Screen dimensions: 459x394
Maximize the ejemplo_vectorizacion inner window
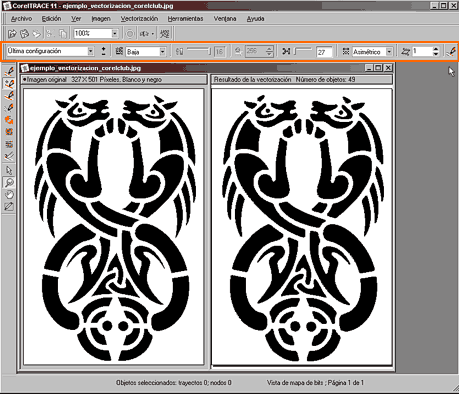pyautogui.click(x=378, y=68)
